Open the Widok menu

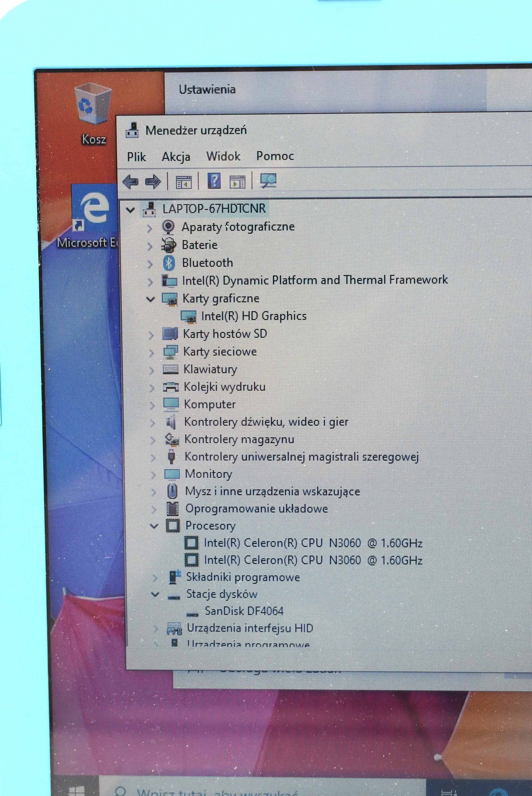(223, 156)
